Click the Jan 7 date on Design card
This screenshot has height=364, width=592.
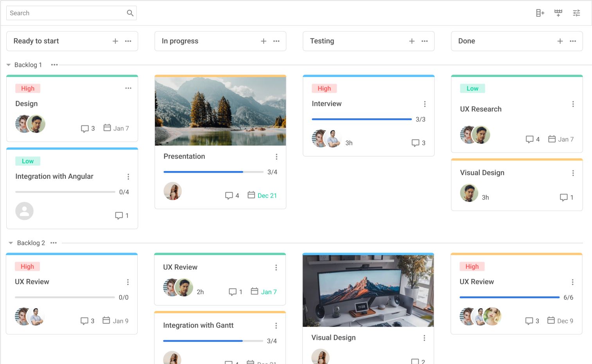[121, 128]
